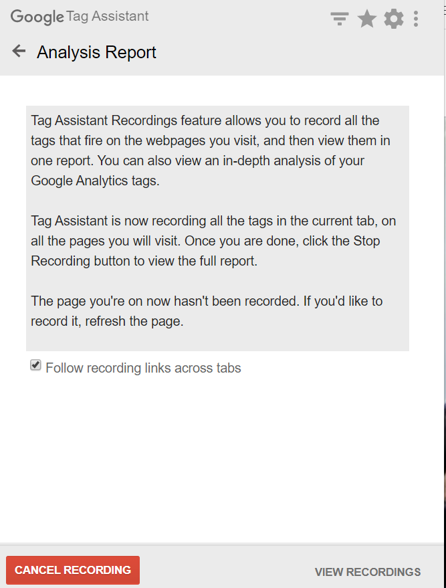This screenshot has height=588, width=446.
Task: Click the star favorite icon
Action: coord(367,19)
